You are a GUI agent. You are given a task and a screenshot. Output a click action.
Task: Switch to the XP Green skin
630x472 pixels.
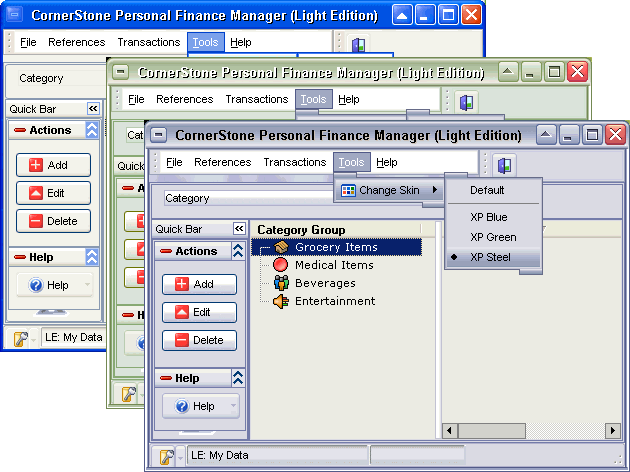(493, 237)
